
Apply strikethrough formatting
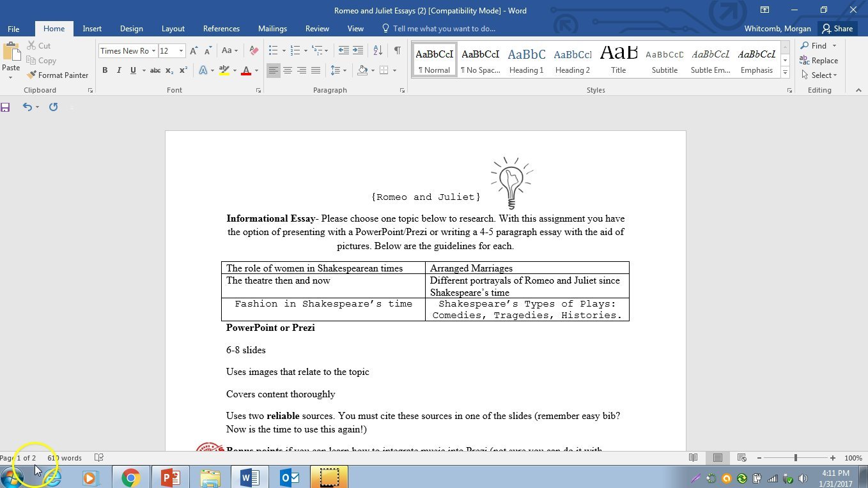pos(155,70)
